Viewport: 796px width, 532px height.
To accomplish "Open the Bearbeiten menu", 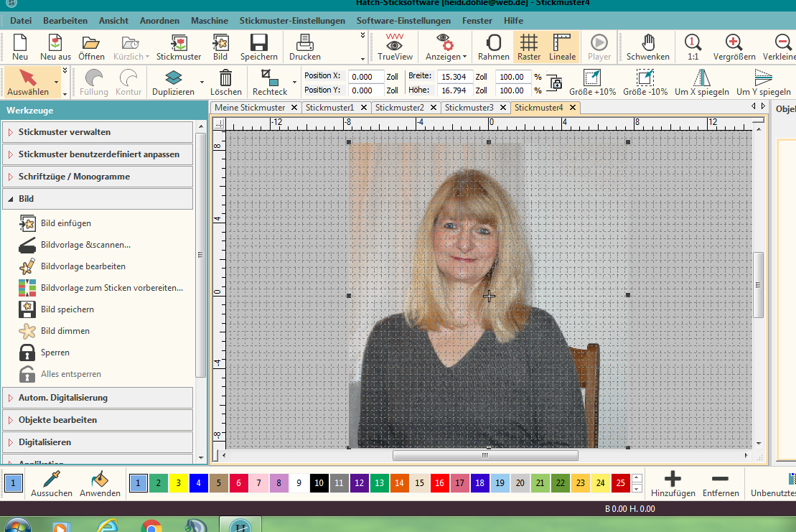I will tap(65, 21).
